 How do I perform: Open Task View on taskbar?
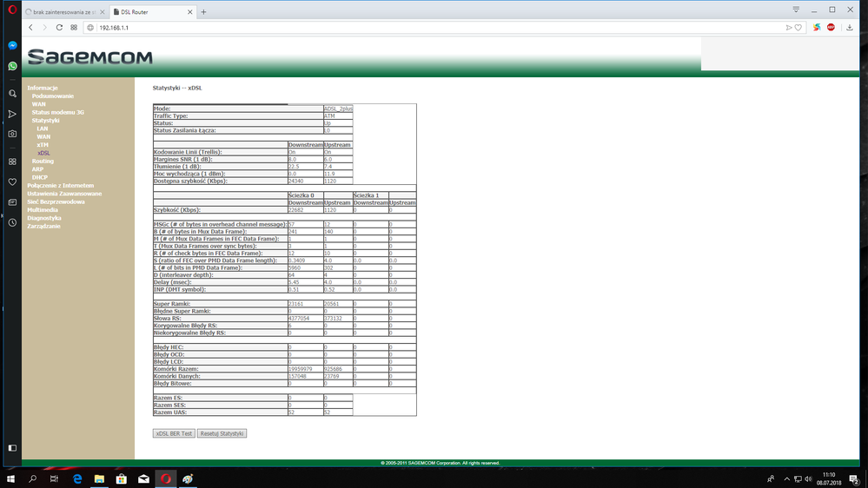tap(54, 479)
